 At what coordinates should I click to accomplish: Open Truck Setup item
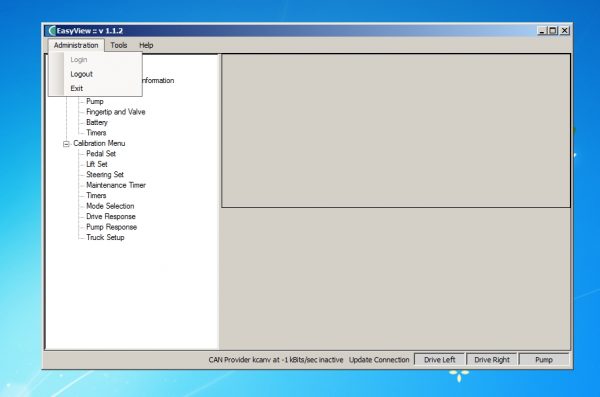pyautogui.click(x=105, y=237)
